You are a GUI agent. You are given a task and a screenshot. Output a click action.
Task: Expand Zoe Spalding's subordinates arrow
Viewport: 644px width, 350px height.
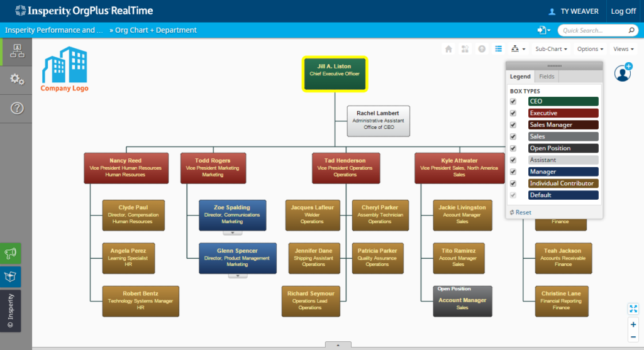point(233,232)
